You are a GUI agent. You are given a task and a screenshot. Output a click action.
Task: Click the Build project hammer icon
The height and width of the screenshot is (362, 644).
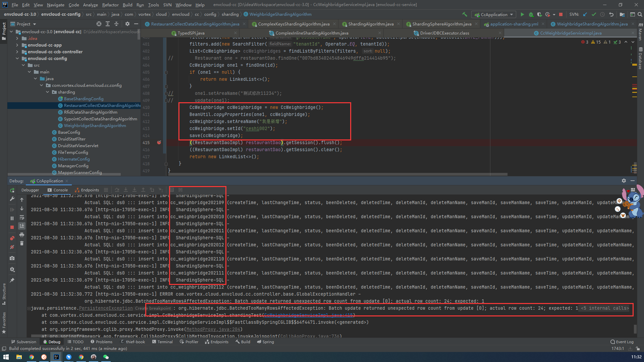click(465, 14)
